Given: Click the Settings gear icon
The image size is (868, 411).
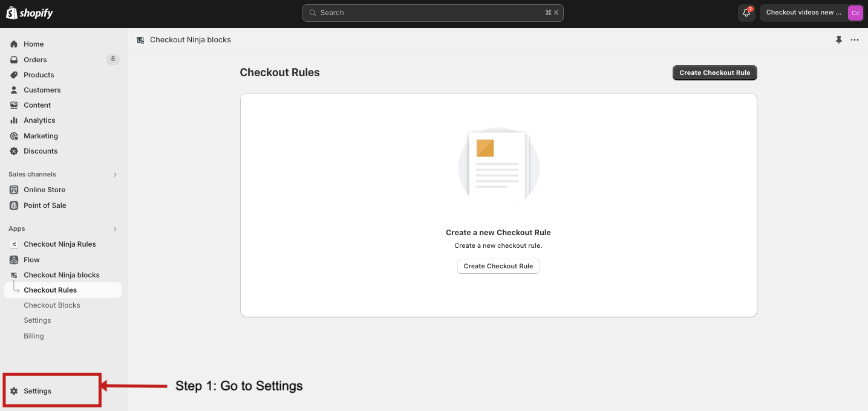Looking at the screenshot, I should click(x=14, y=391).
